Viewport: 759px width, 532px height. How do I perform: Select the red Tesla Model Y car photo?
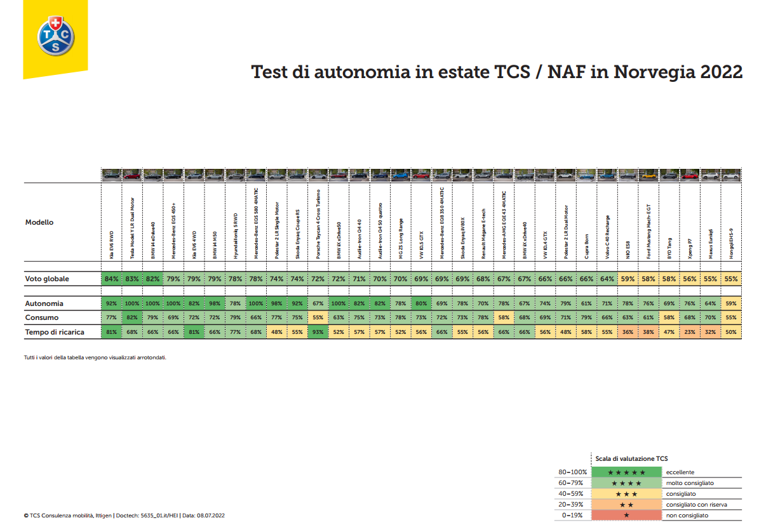[x=132, y=175]
